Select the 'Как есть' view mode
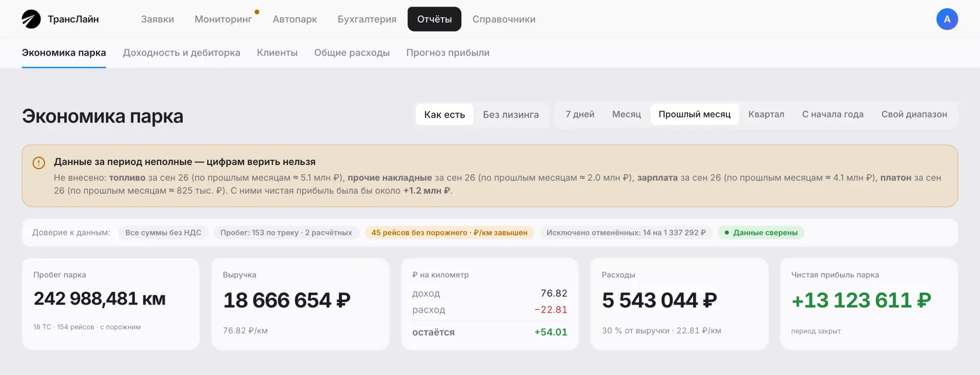The height and width of the screenshot is (375, 980). (x=445, y=114)
